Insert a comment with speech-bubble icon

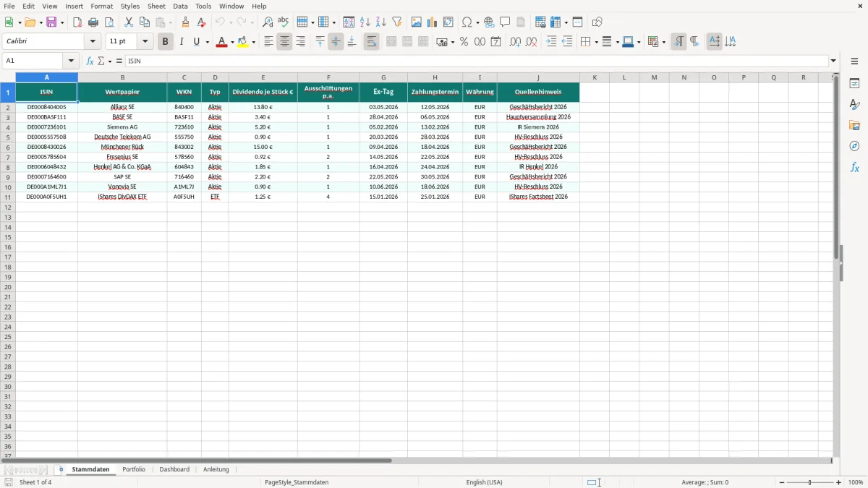click(505, 22)
